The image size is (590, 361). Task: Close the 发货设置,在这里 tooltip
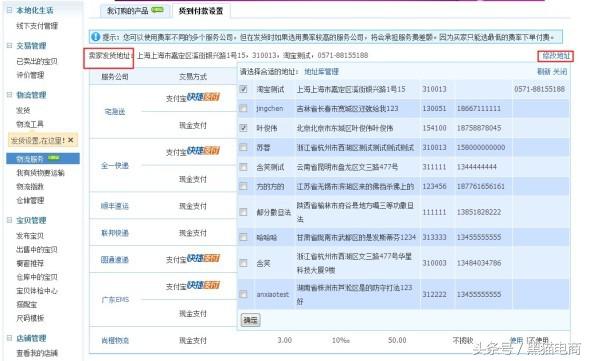click(x=71, y=140)
